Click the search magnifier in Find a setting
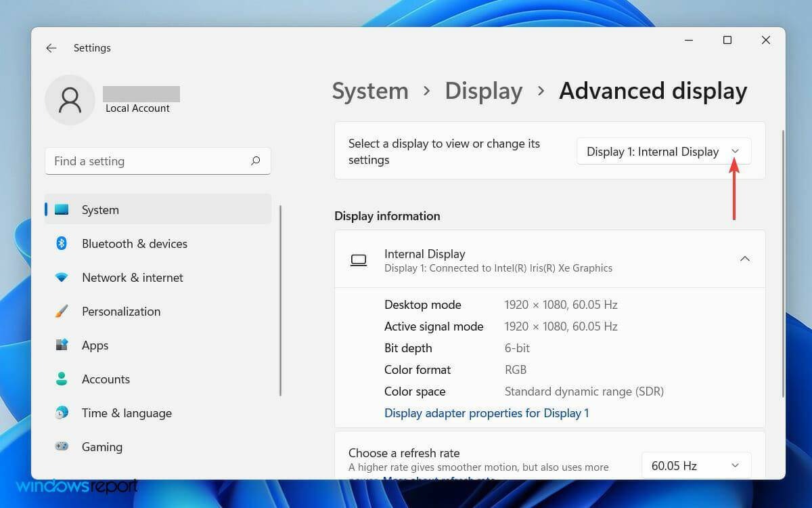 point(255,161)
